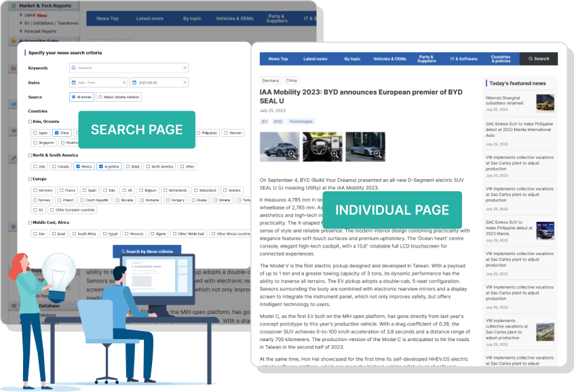Select the Nikkan Jidosha Shimbun source option

tap(119, 97)
